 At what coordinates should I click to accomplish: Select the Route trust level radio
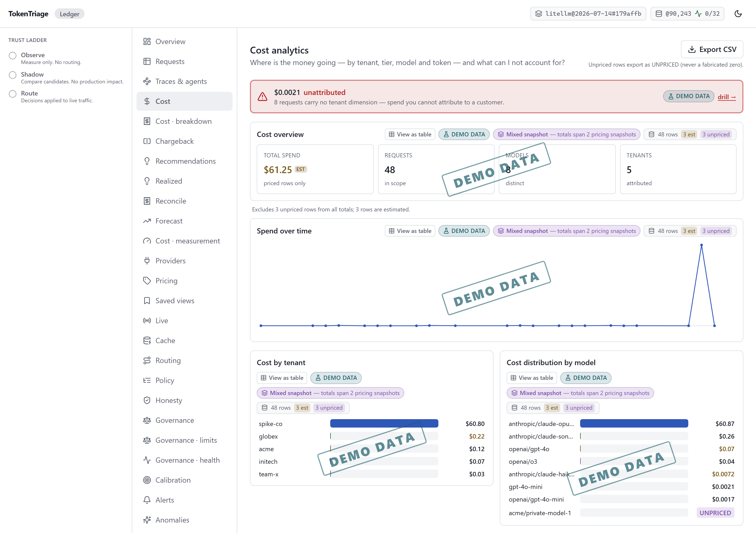(x=13, y=94)
